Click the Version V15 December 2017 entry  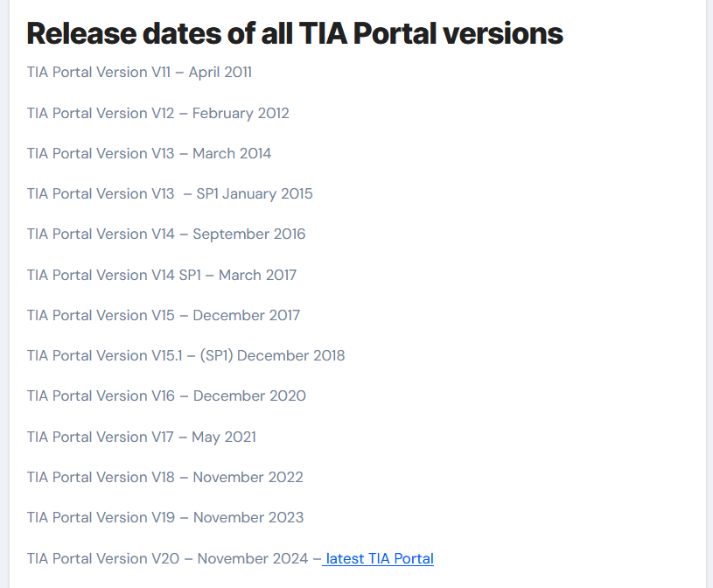164,315
